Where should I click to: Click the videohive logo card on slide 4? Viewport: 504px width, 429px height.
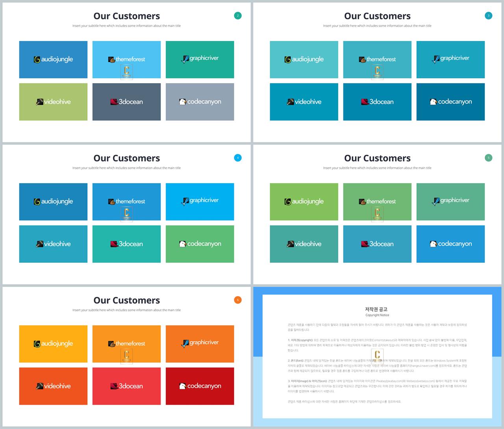click(x=53, y=244)
